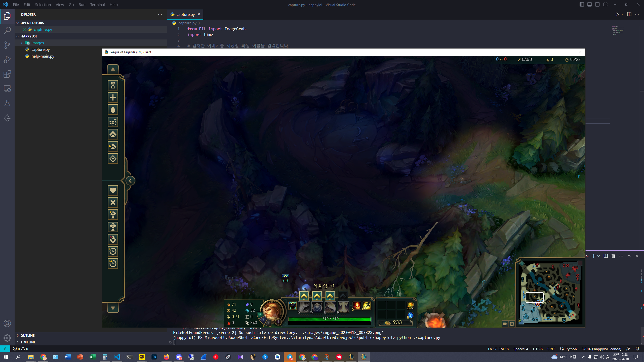Run the Python file with the play button
Image resolution: width=644 pixels, height=362 pixels.
617,14
